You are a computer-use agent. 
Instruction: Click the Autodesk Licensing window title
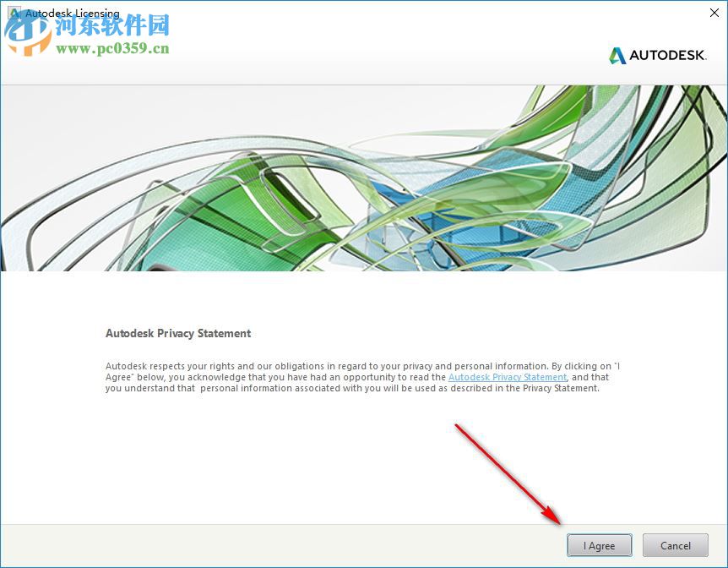[73, 14]
